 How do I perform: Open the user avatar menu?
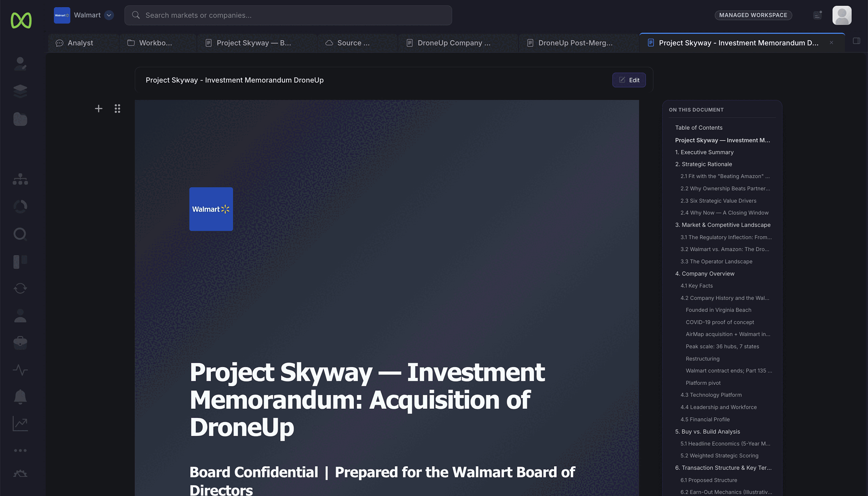[842, 15]
